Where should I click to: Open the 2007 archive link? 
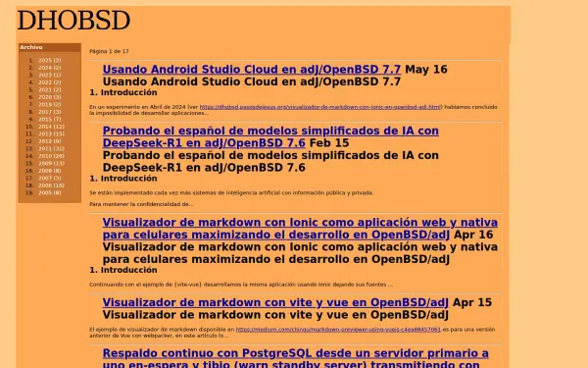pos(50,178)
